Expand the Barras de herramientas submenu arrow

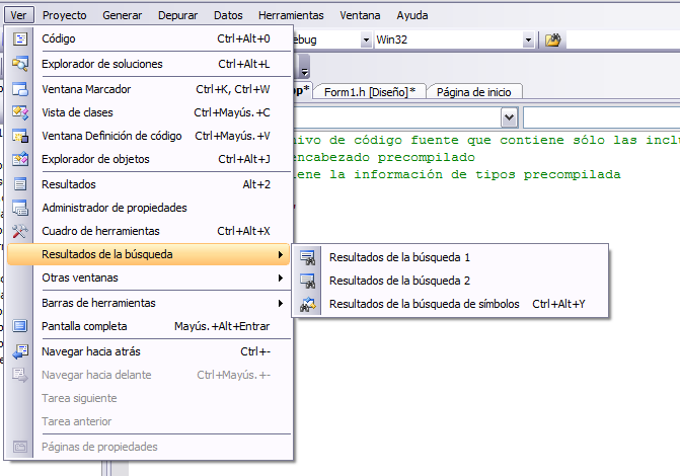pyautogui.click(x=281, y=303)
